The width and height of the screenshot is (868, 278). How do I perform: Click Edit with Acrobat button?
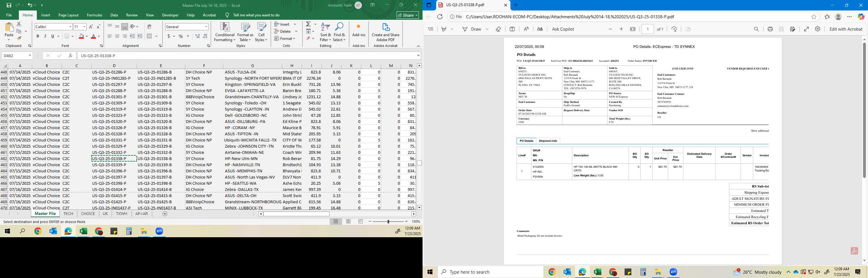pyautogui.click(x=846, y=29)
